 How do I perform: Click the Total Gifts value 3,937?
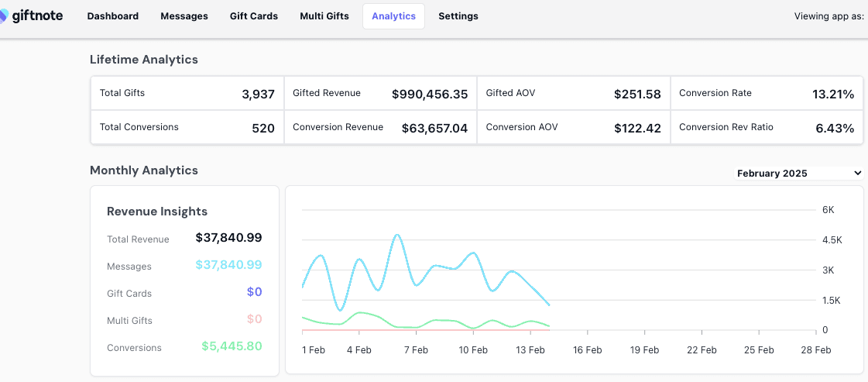pos(259,95)
